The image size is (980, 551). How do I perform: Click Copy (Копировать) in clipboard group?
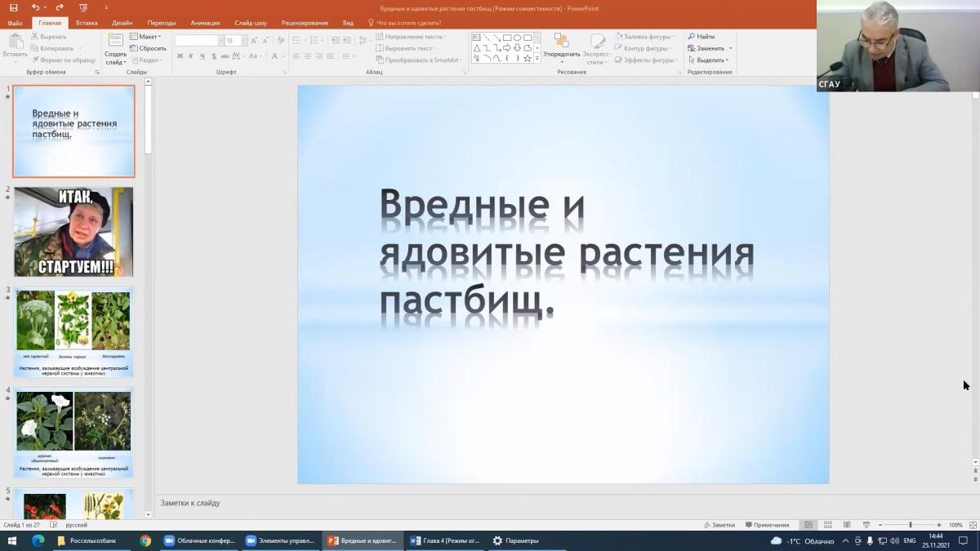click(51, 48)
